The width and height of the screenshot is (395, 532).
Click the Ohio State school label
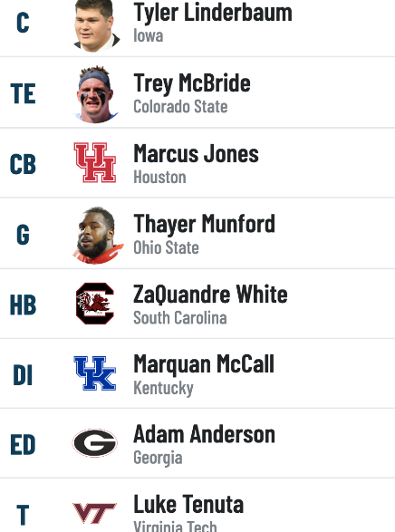pos(166,247)
